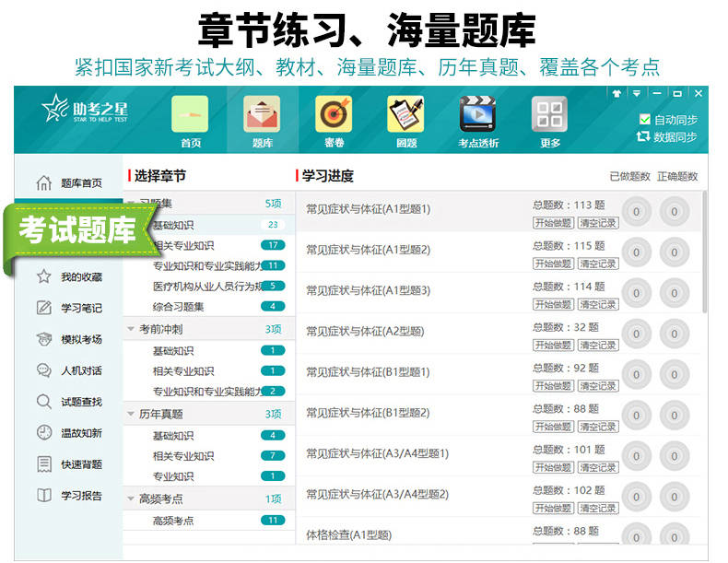Image resolution: width=728 pixels, height=563 pixels.
Task: Collapse the 考前冲刺 tree section
Action: 131,329
